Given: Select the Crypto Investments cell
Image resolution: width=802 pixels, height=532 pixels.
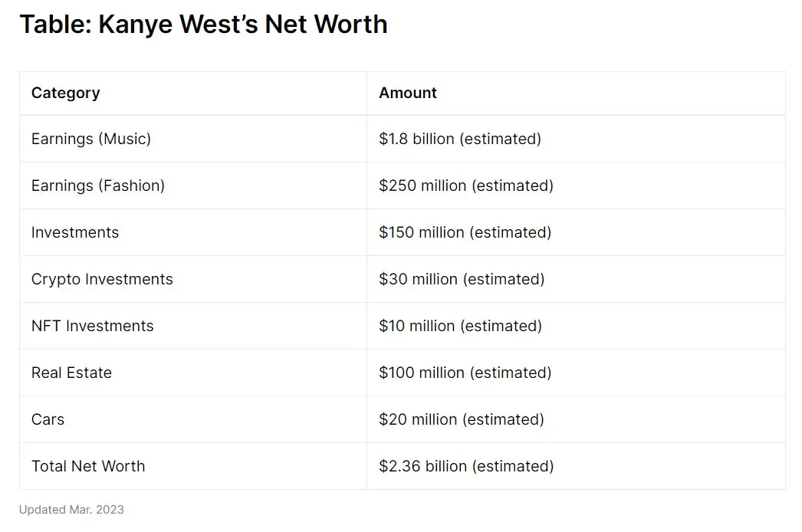Looking at the screenshot, I should pyautogui.click(x=102, y=279).
